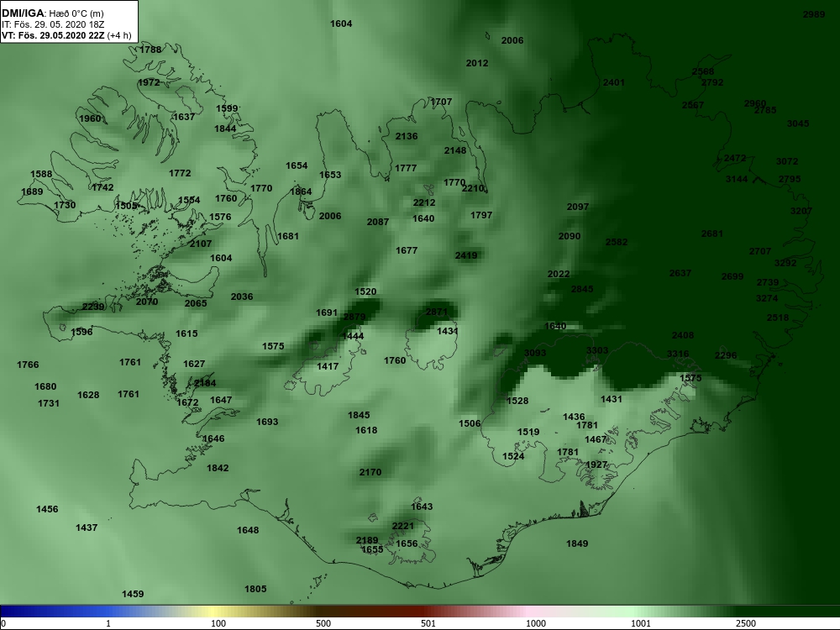The height and width of the screenshot is (630, 840).
Task: Click the map value 2036
Action: (x=242, y=297)
